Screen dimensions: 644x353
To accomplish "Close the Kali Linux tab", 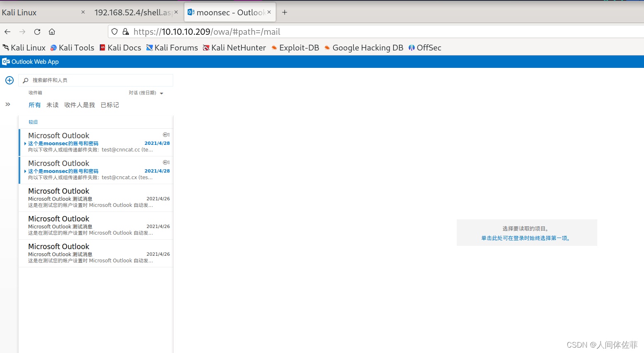I will tap(83, 12).
